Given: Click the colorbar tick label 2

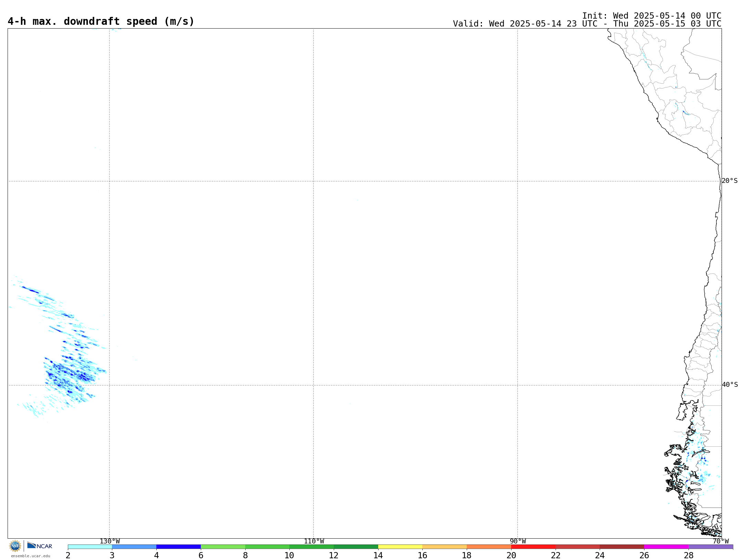Looking at the screenshot, I should [68, 556].
